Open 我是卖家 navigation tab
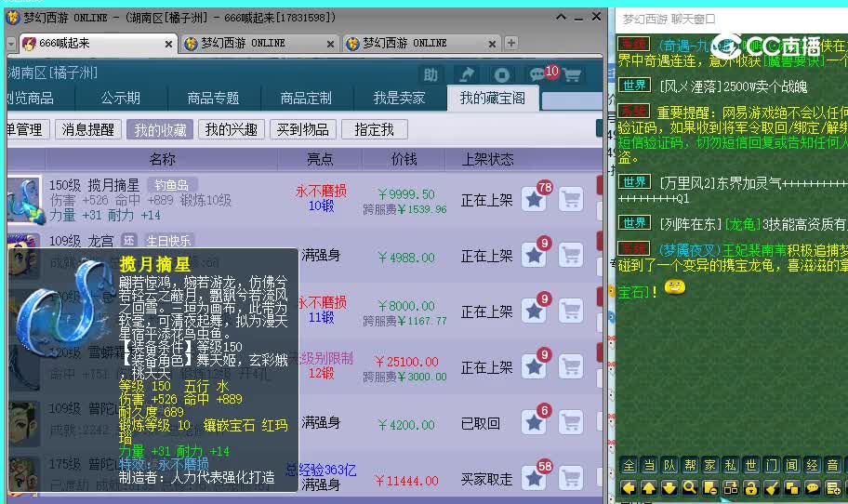The width and height of the screenshot is (848, 504). click(x=399, y=98)
